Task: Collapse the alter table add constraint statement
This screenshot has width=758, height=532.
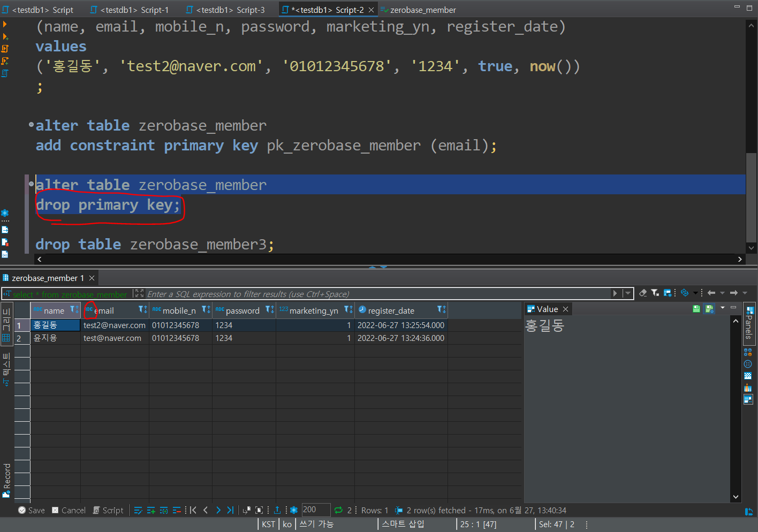Action: tap(31, 125)
